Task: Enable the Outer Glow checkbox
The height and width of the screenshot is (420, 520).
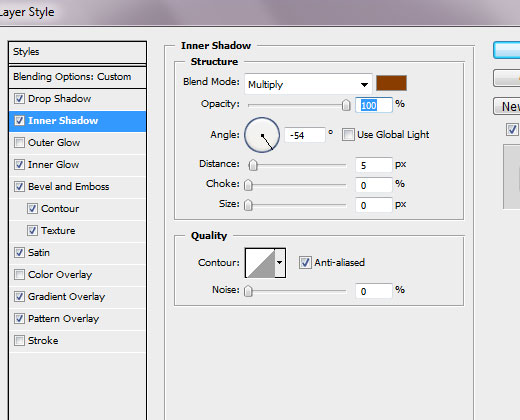Action: click(x=19, y=143)
